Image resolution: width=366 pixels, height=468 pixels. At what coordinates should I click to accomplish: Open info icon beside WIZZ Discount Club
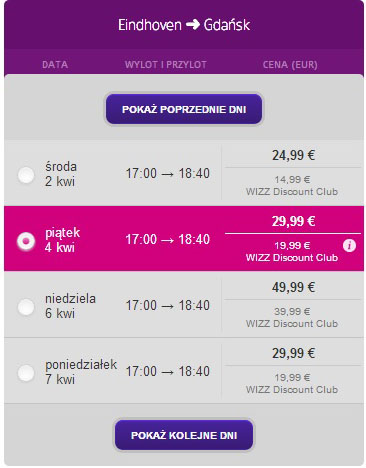pyautogui.click(x=349, y=246)
